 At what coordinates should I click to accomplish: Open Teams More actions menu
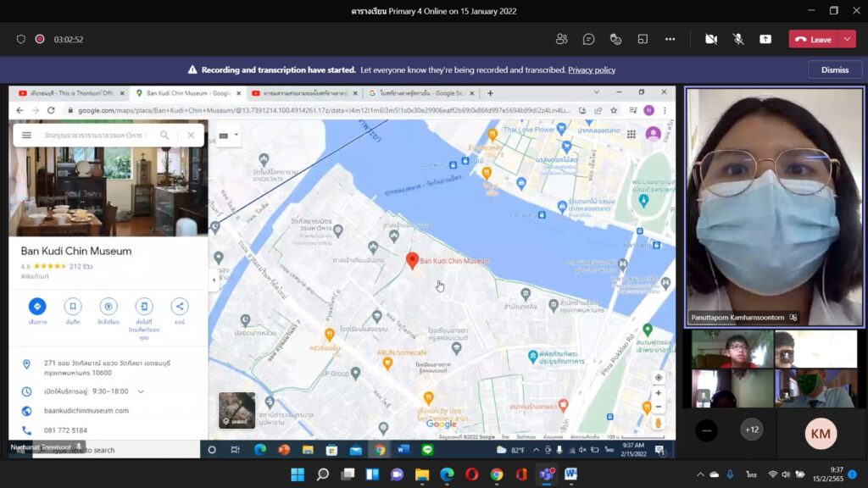(x=670, y=39)
